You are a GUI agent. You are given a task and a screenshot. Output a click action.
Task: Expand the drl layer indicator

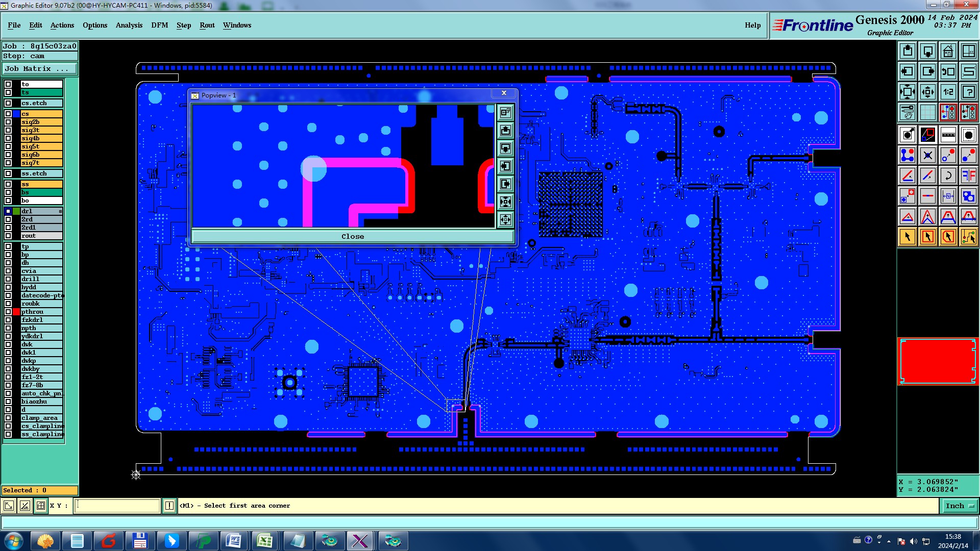click(x=60, y=211)
